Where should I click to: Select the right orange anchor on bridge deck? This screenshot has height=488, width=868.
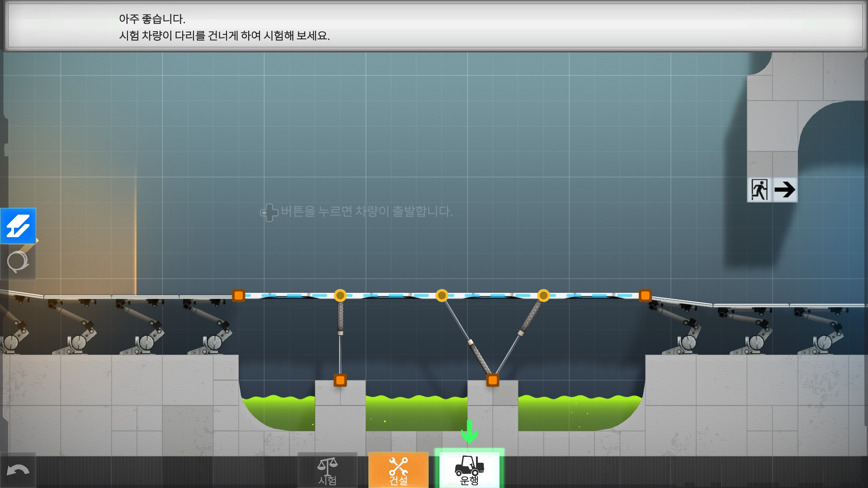pos(645,296)
